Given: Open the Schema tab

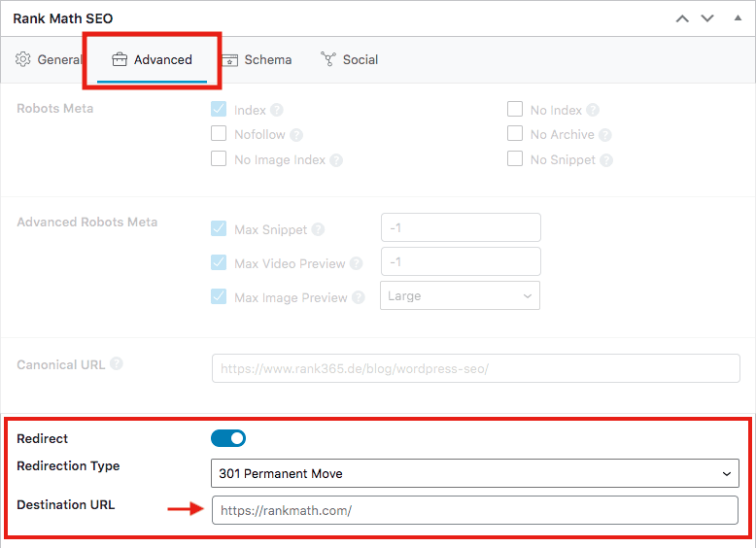Looking at the screenshot, I should tap(256, 60).
